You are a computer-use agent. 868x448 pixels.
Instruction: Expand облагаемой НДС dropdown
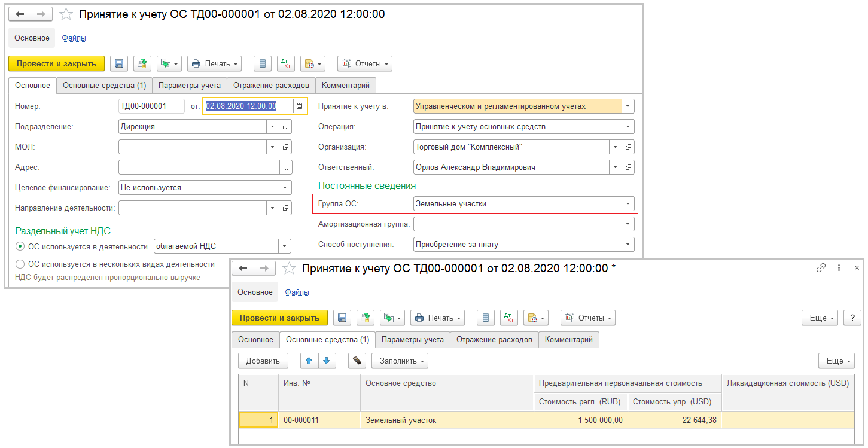coord(285,246)
